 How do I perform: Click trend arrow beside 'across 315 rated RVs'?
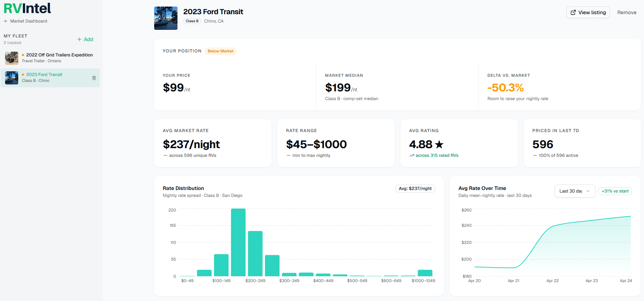[412, 155]
